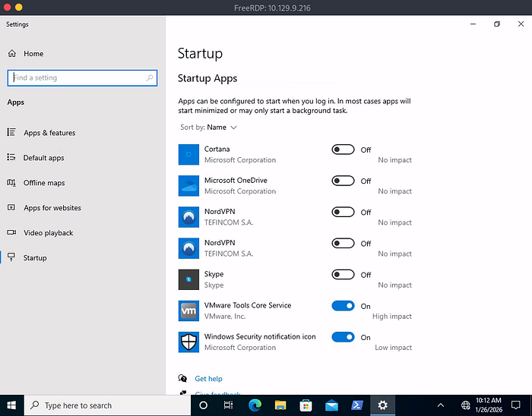Click the Get help link

(208, 379)
